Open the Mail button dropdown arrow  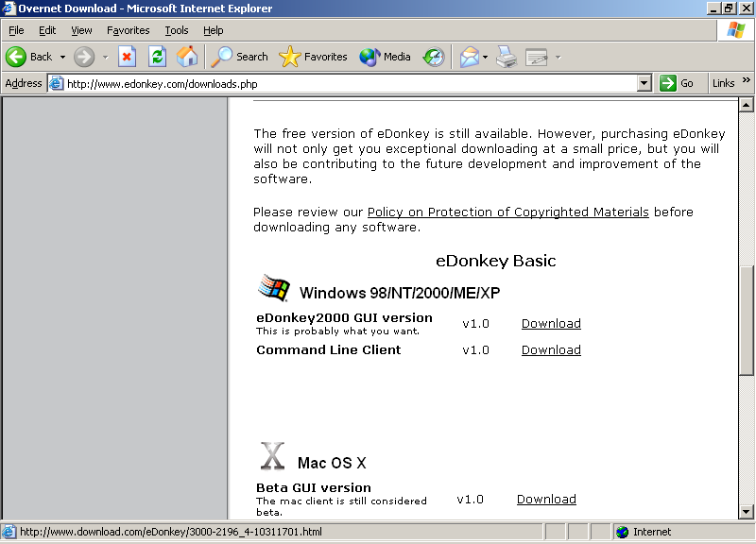pos(485,57)
